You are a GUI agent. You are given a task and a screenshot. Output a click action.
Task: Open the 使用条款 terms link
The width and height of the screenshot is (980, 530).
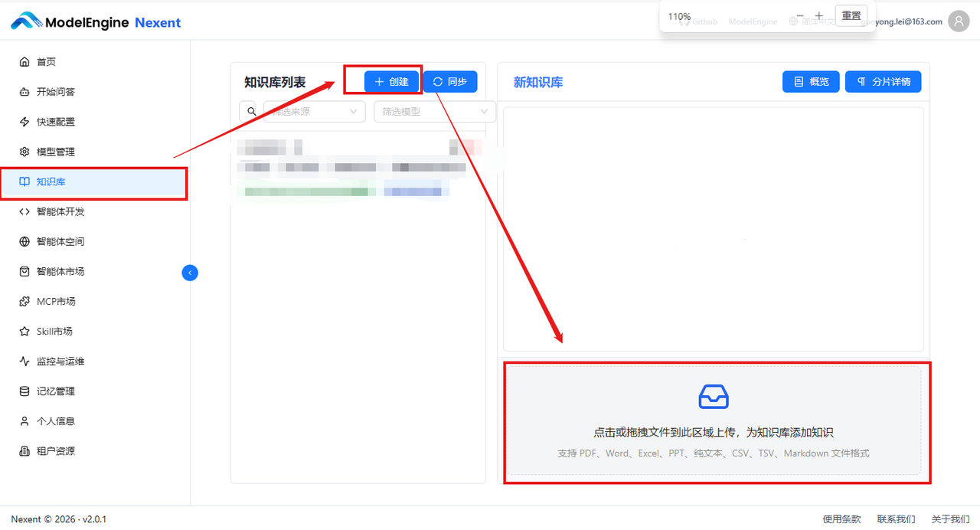841,519
